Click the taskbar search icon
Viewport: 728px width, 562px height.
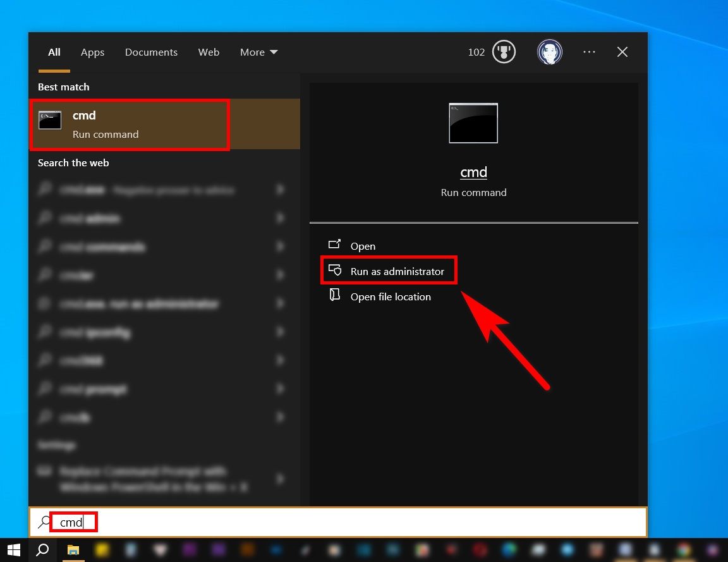click(x=43, y=551)
